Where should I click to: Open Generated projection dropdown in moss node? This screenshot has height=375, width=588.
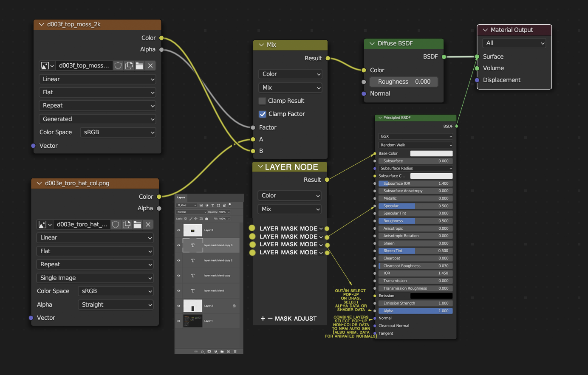coord(97,119)
